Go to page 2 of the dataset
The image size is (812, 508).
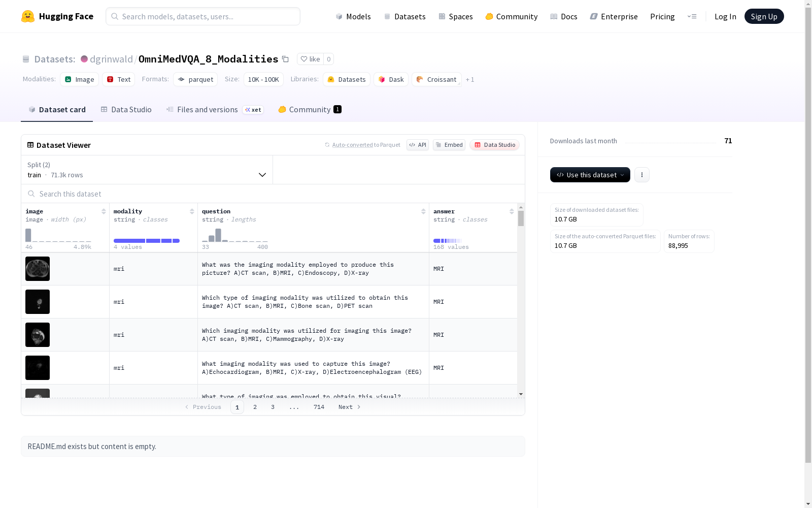tap(255, 407)
